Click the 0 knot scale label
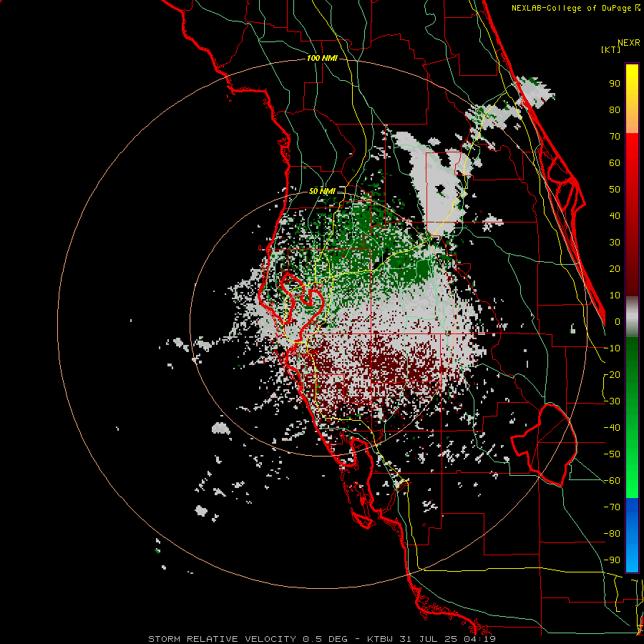This screenshot has height=644, width=644. [x=618, y=321]
